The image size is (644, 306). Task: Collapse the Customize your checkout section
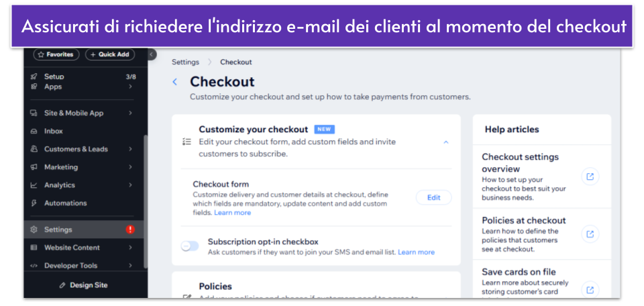point(446,142)
